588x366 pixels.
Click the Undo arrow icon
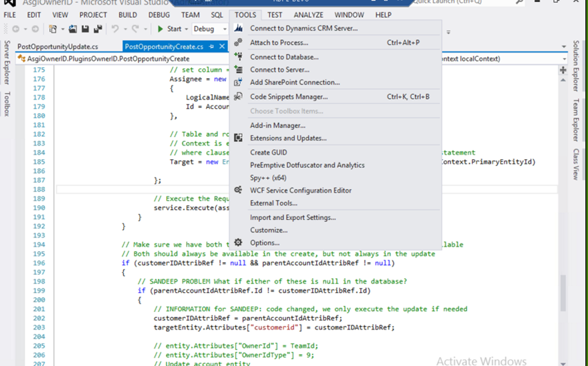pos(116,29)
